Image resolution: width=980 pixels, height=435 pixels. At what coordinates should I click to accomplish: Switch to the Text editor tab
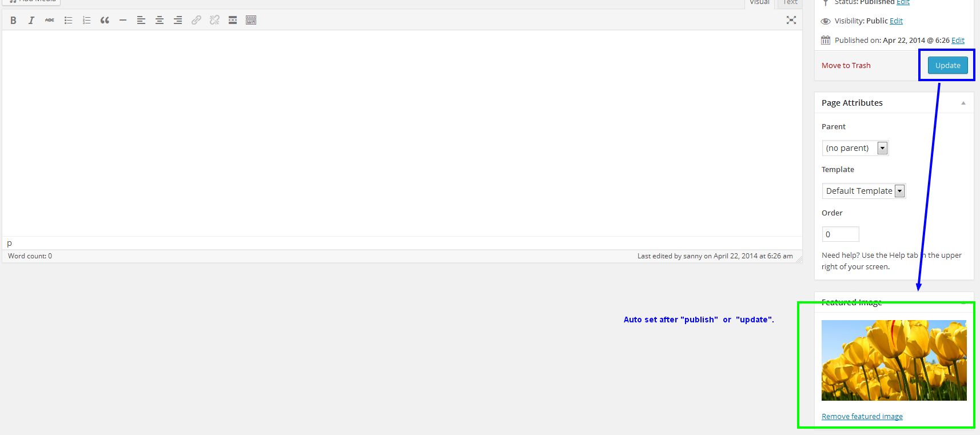(790, 2)
